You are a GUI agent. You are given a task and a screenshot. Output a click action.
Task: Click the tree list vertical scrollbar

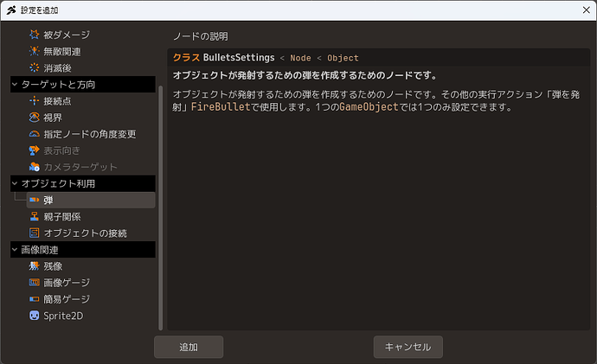(x=160, y=208)
